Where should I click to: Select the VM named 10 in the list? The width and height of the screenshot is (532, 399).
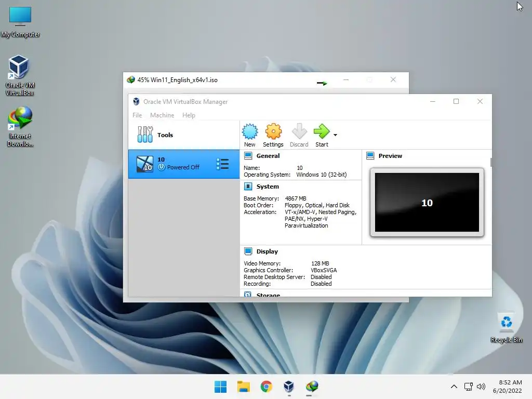[184, 164]
